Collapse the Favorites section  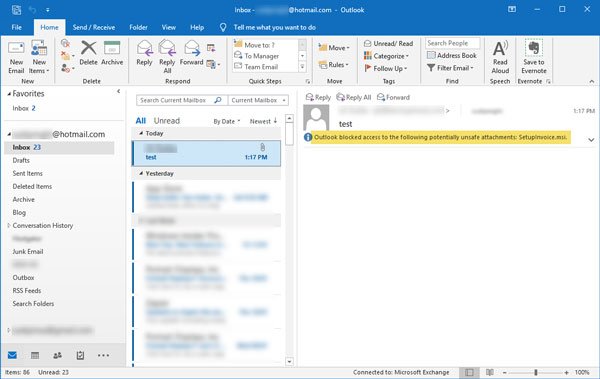tap(9, 94)
